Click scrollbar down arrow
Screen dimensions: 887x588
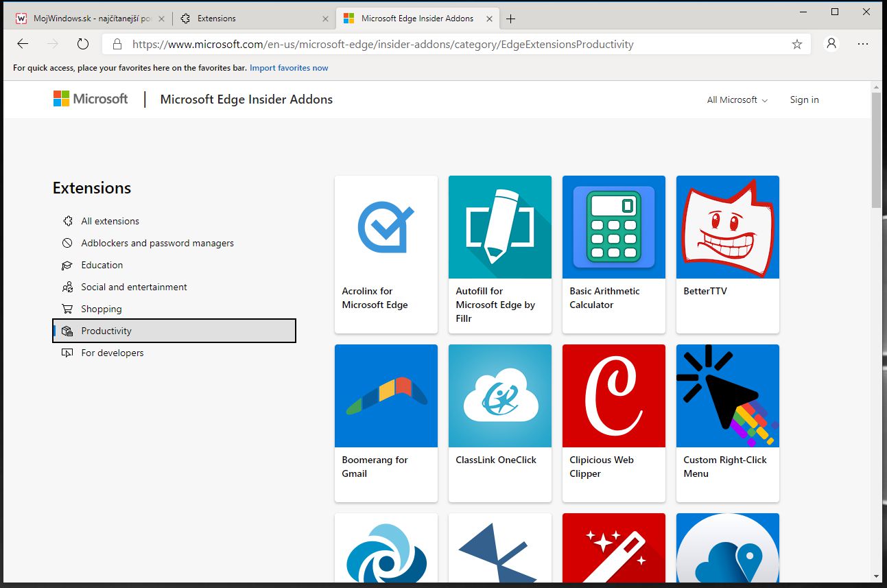point(876,576)
